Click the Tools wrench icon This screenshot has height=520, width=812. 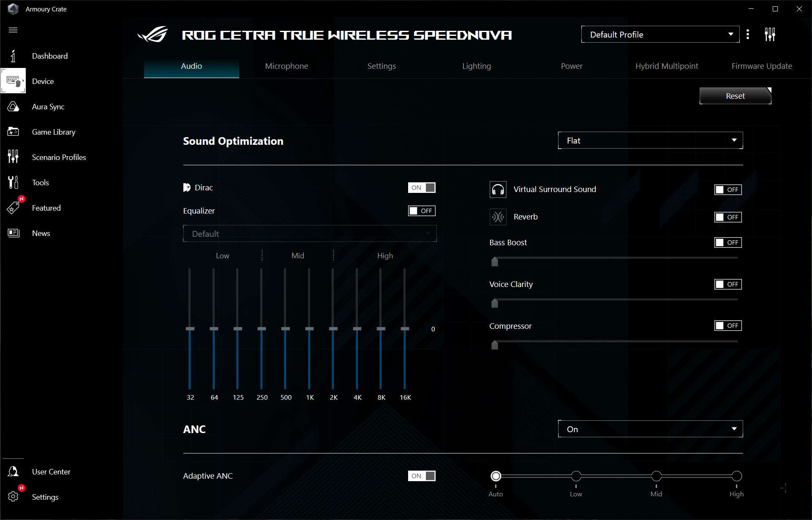tap(13, 182)
